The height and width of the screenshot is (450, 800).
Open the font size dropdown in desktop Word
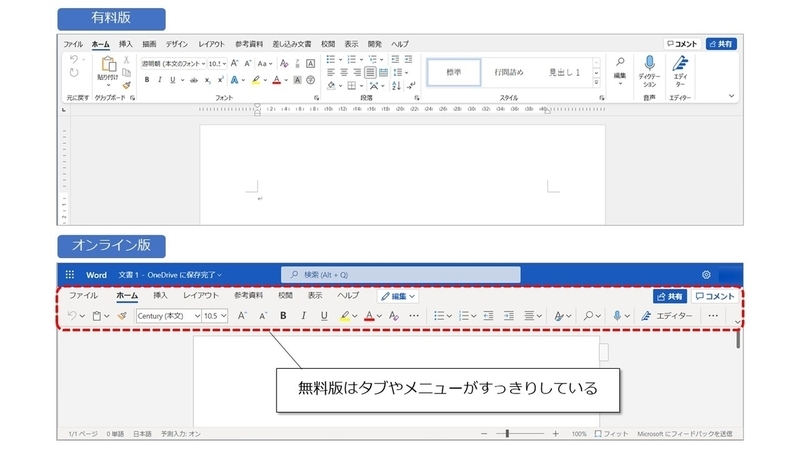click(224, 64)
